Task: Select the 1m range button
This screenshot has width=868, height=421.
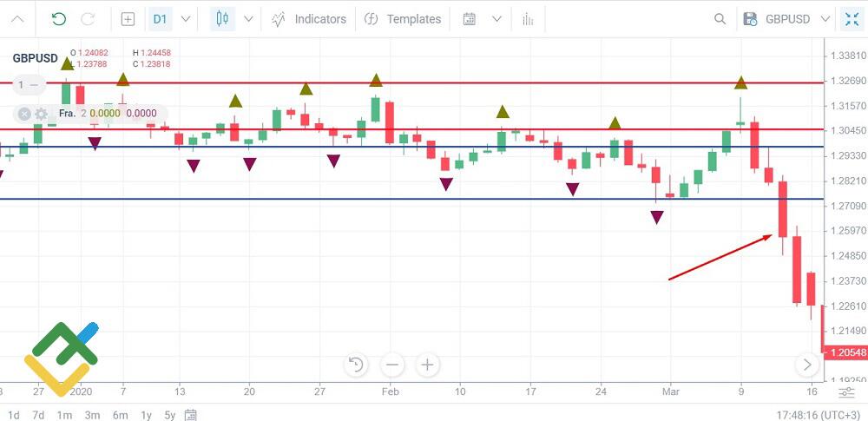Action: click(x=64, y=415)
